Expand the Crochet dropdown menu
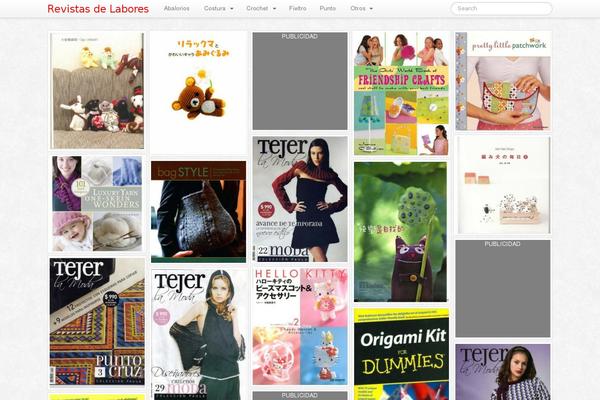 pos(261,8)
